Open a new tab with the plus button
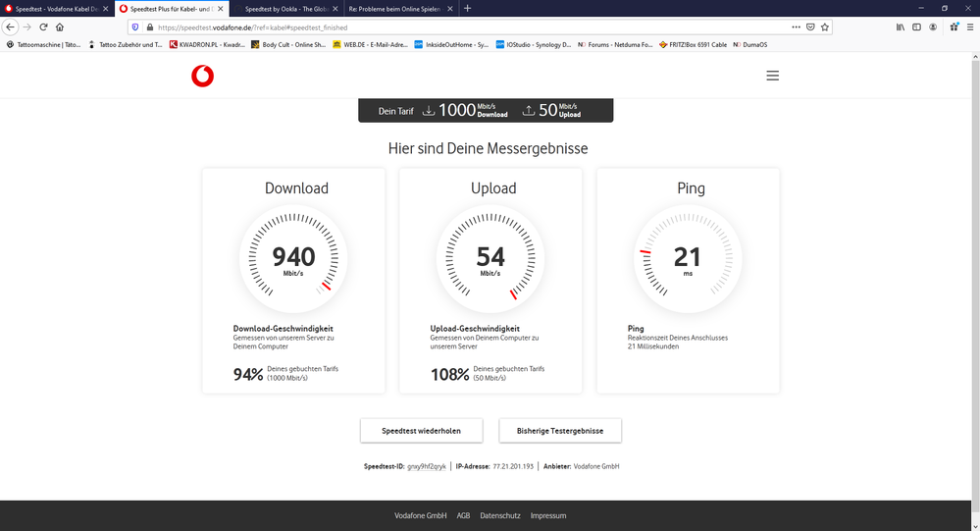 click(468, 8)
